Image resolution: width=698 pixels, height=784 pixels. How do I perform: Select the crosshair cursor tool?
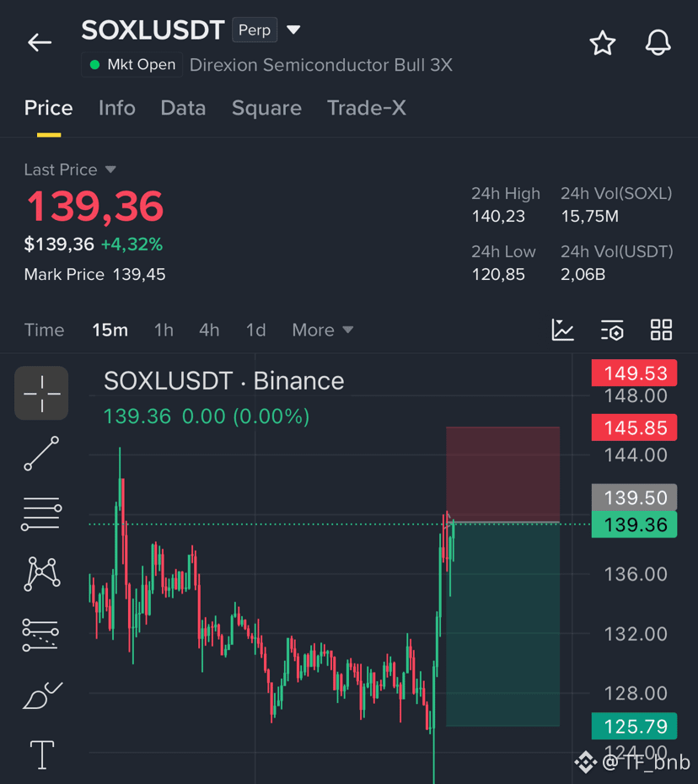pos(41,394)
